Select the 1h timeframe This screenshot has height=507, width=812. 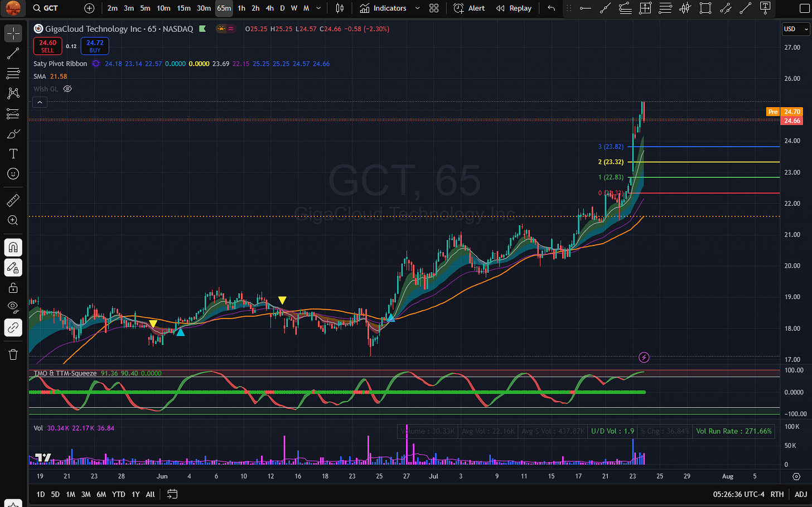point(241,8)
